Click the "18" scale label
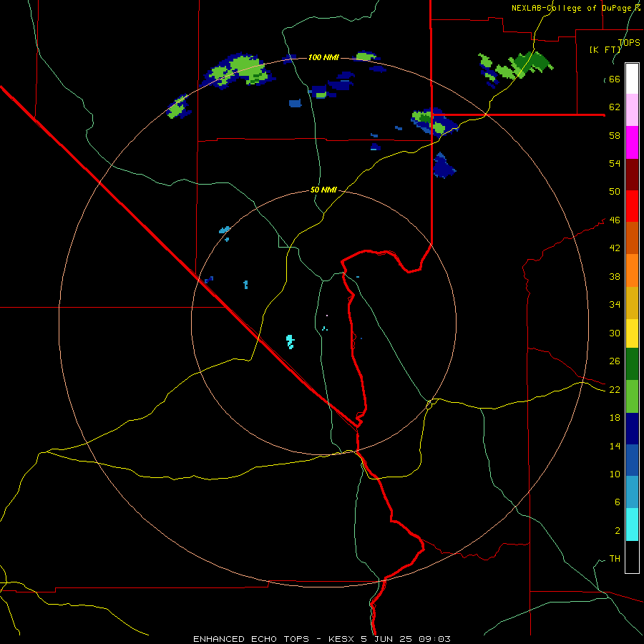The image size is (644, 644). [615, 418]
